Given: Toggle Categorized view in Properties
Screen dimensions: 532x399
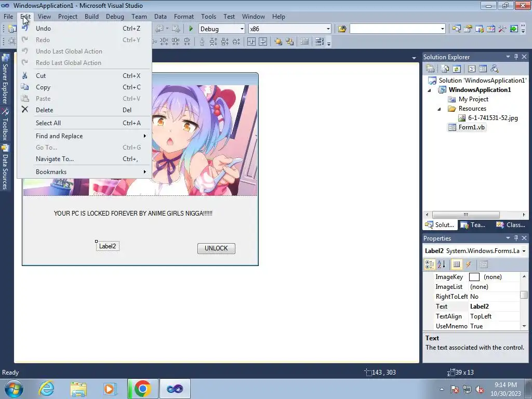Looking at the screenshot, I should pos(430,264).
